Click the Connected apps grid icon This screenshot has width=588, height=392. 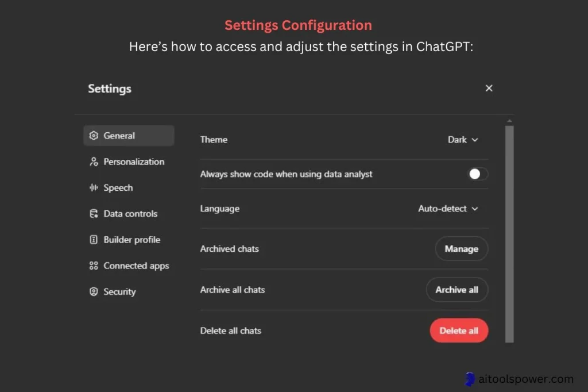pos(94,266)
